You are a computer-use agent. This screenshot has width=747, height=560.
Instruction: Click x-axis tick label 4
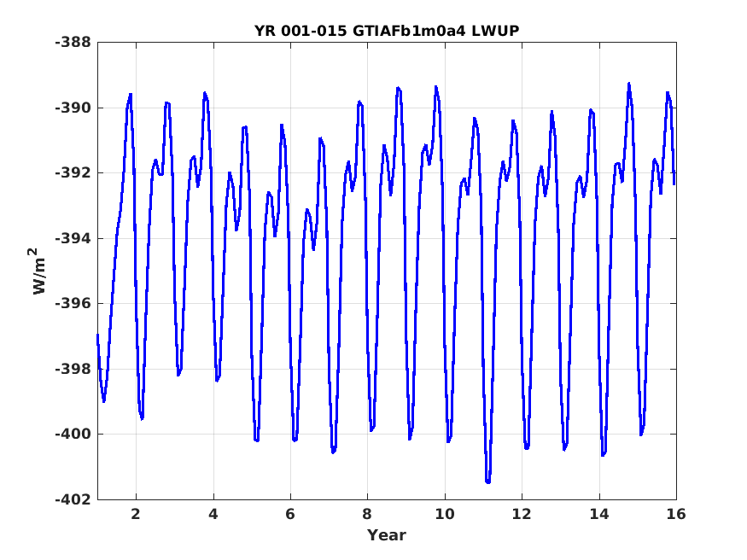213,514
